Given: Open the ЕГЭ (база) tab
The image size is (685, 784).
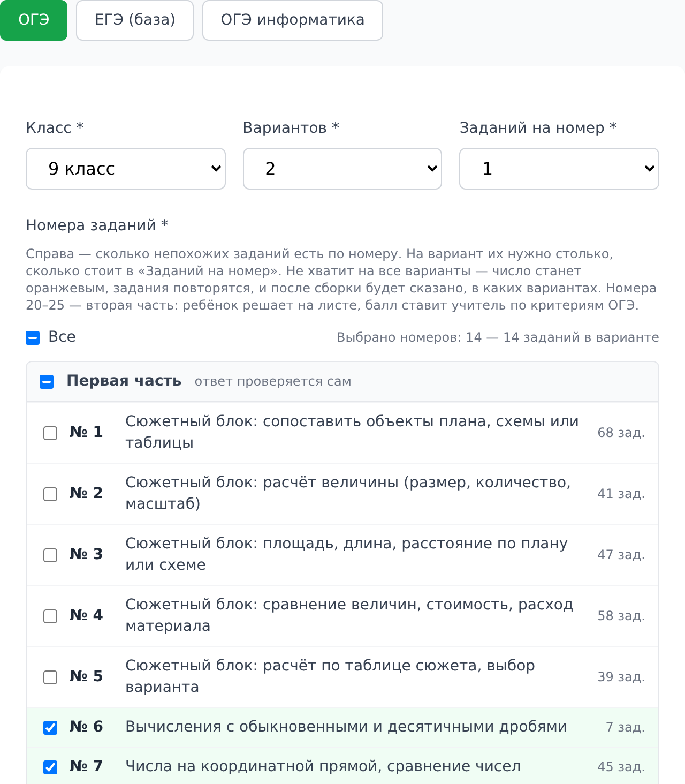Looking at the screenshot, I should (135, 20).
